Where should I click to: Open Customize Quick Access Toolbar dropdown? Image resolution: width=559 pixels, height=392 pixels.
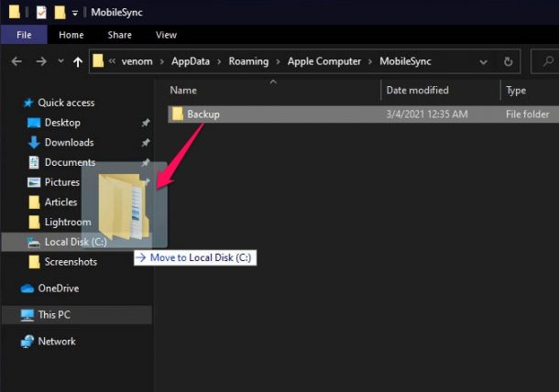75,13
